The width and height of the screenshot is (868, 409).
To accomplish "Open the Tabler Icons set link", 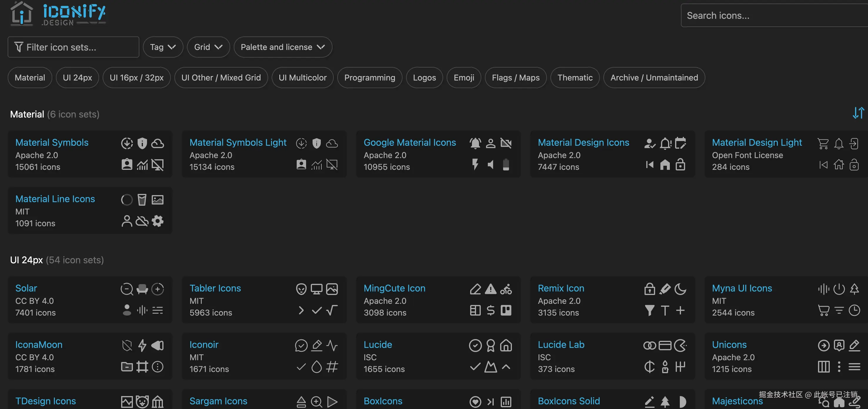I will click(215, 288).
